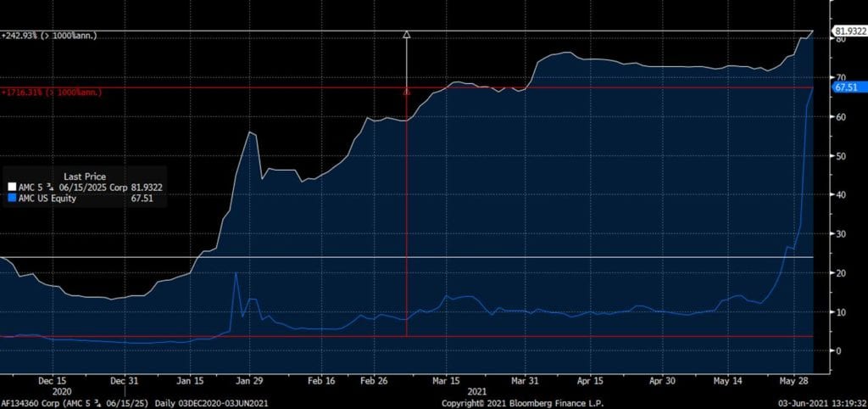Select the 'AMC US Equity' legend entry
868x409 pixels.
[47, 198]
